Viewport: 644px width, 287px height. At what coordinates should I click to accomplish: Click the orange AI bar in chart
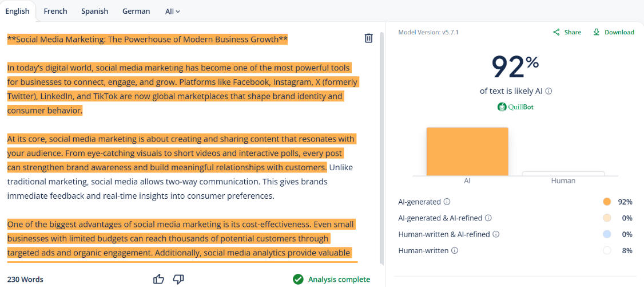tap(467, 151)
